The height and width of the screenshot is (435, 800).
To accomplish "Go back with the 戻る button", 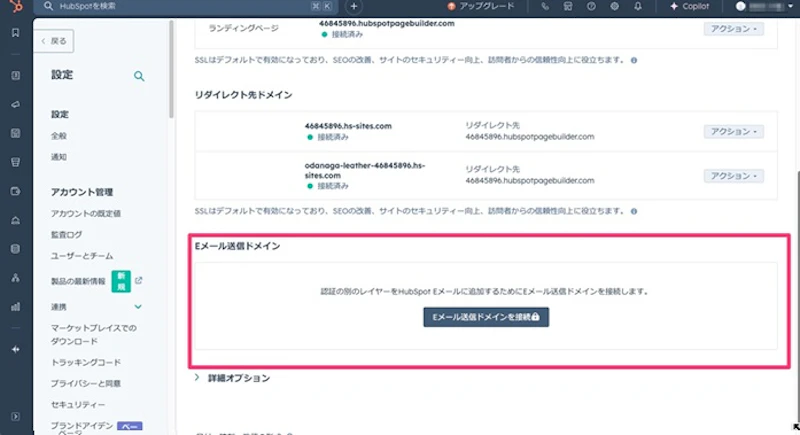I will click(55, 41).
